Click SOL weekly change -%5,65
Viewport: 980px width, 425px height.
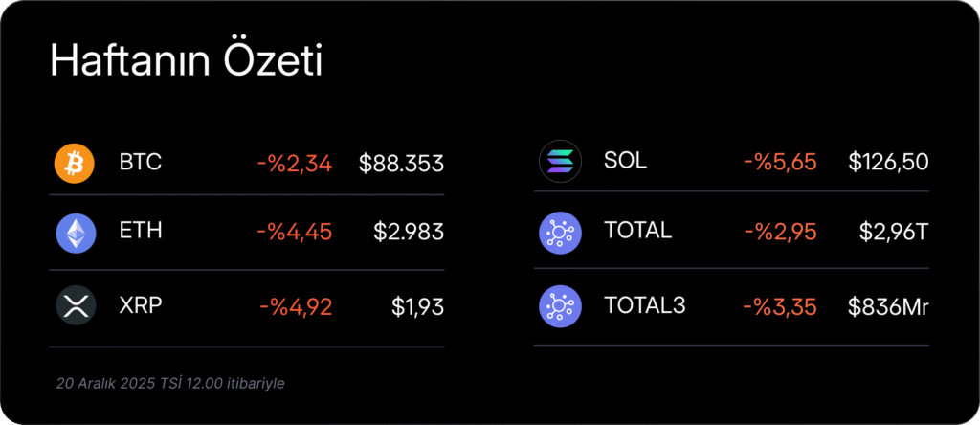coord(780,163)
